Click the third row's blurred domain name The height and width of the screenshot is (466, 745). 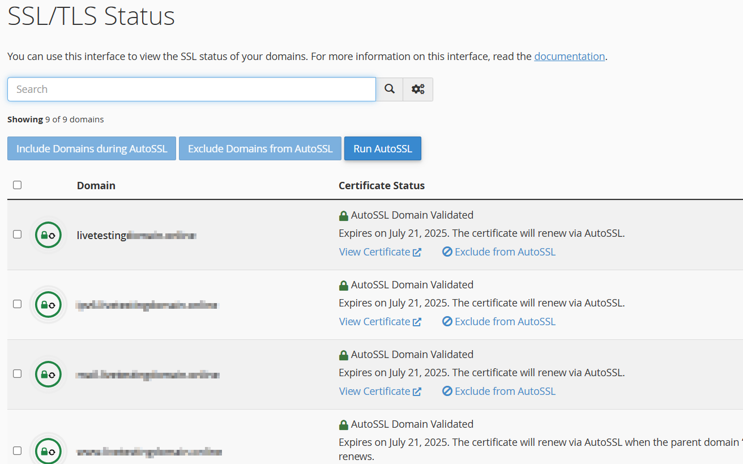147,375
